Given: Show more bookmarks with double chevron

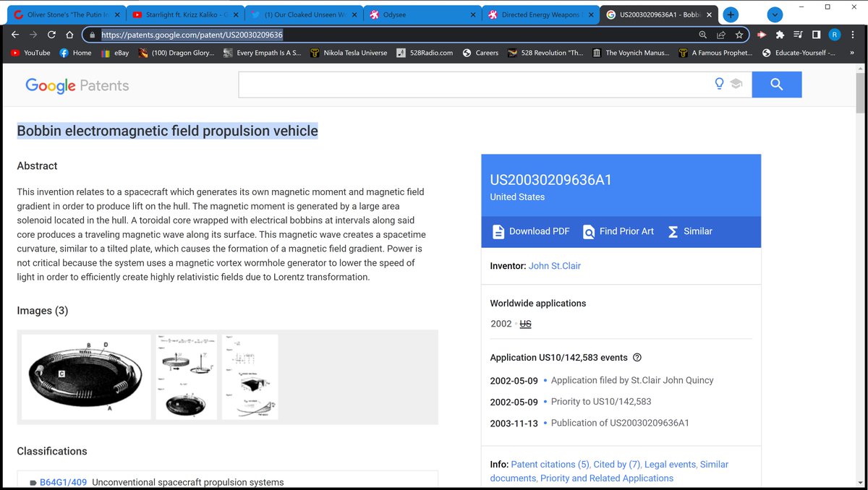Looking at the screenshot, I should [852, 53].
